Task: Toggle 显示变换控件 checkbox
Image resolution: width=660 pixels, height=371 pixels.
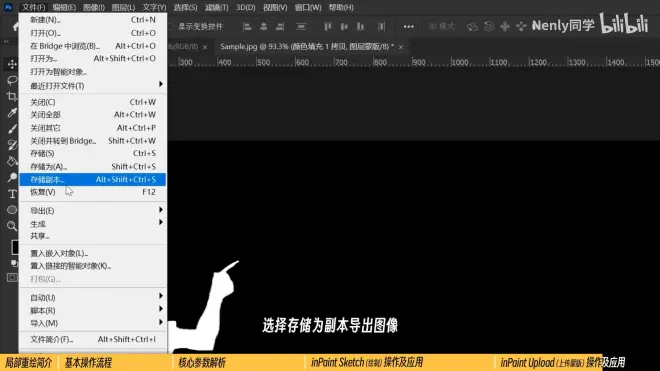Action: 170,27
